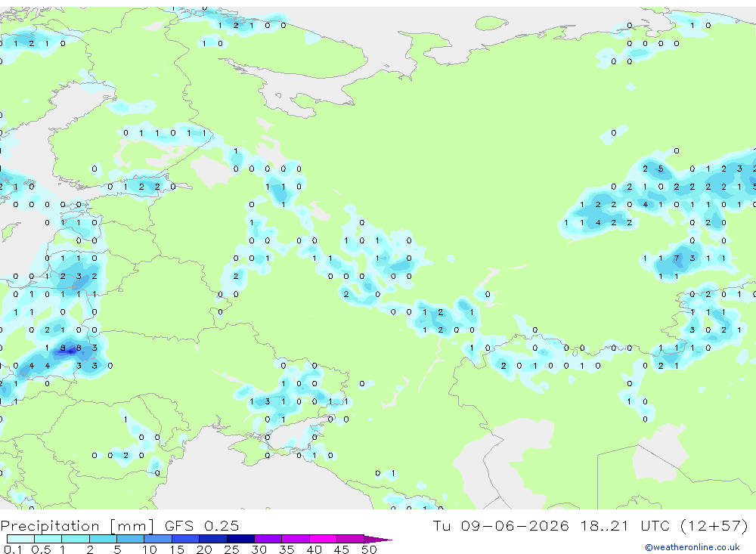Screen dimensions: 756x554
Task: Click the legend scale label '30'
Action: [259, 549]
